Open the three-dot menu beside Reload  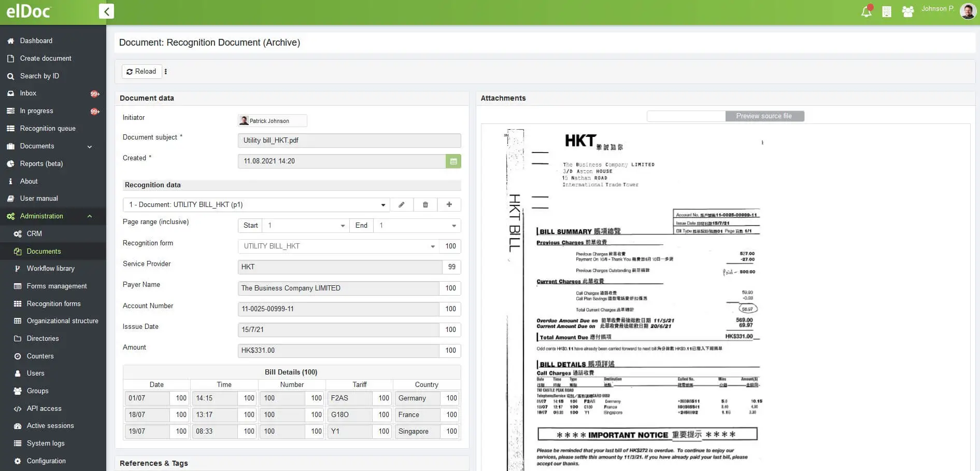[x=166, y=72]
